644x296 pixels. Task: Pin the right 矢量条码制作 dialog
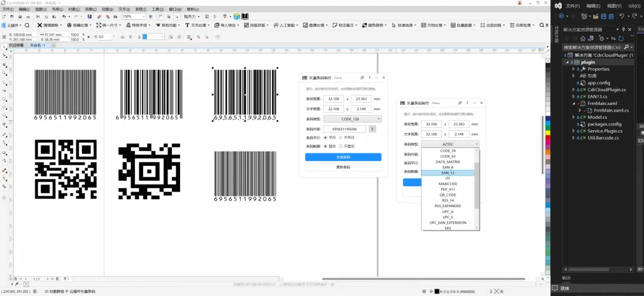point(460,103)
